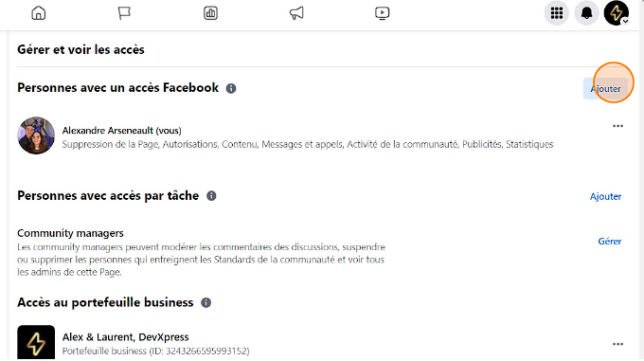
Task: Show info for Personnes avec un accès Facebook
Action: [231, 88]
